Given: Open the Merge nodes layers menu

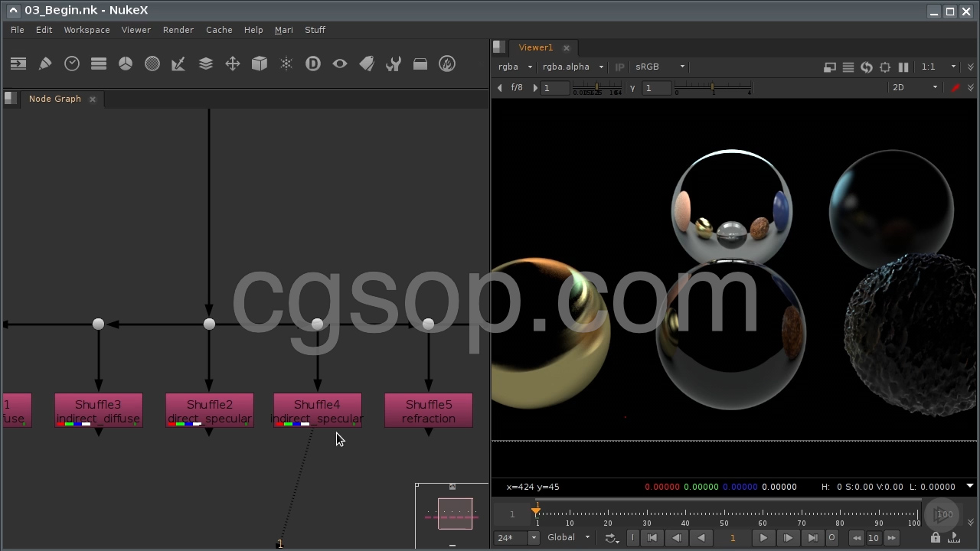Looking at the screenshot, I should tap(206, 64).
